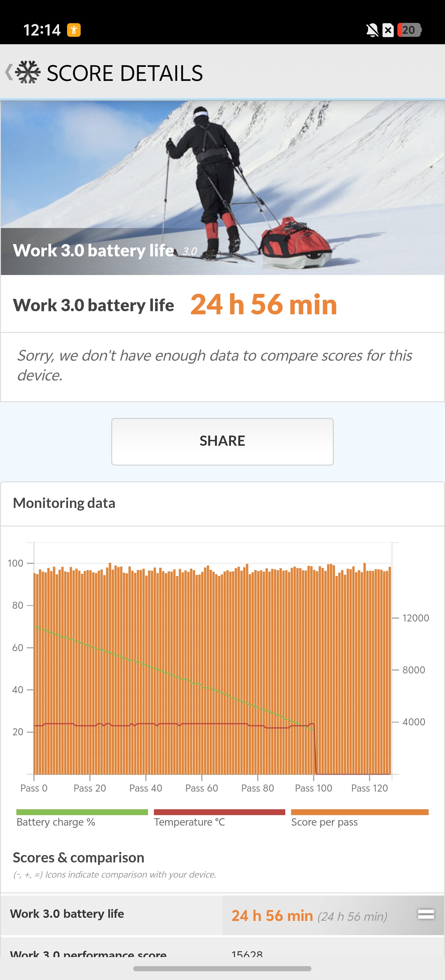Viewport: 445px width, 980px height.
Task: Tap the battery level indicator icon
Action: pos(409,30)
